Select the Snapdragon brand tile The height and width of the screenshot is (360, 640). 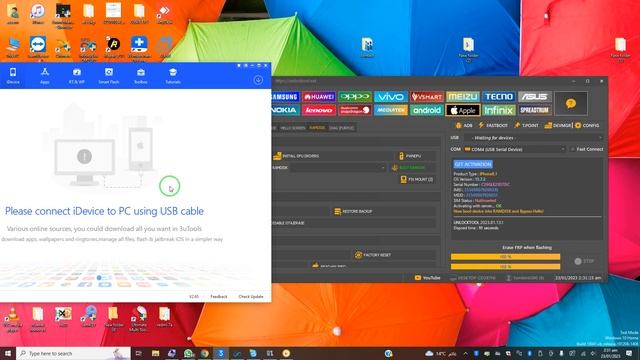pyautogui.click(x=355, y=110)
